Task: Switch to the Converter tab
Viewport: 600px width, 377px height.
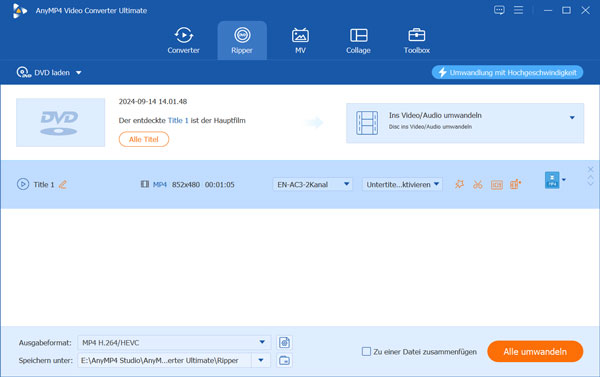Action: [183, 41]
